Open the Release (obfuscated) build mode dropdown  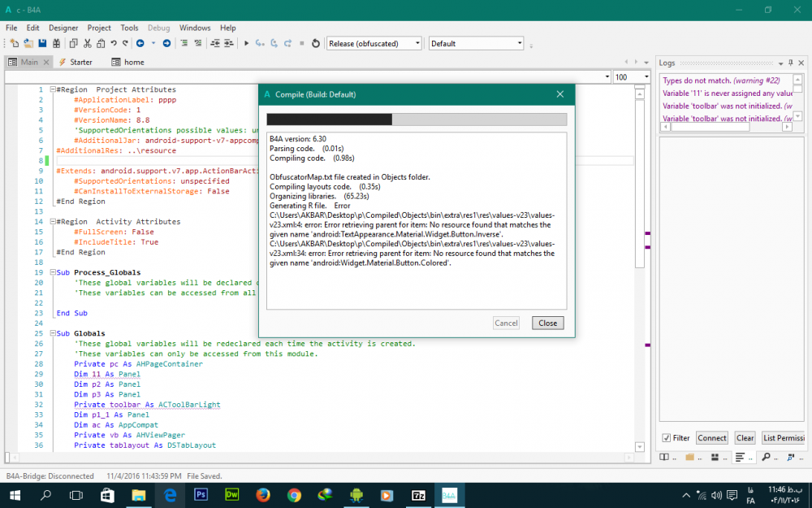click(x=374, y=43)
